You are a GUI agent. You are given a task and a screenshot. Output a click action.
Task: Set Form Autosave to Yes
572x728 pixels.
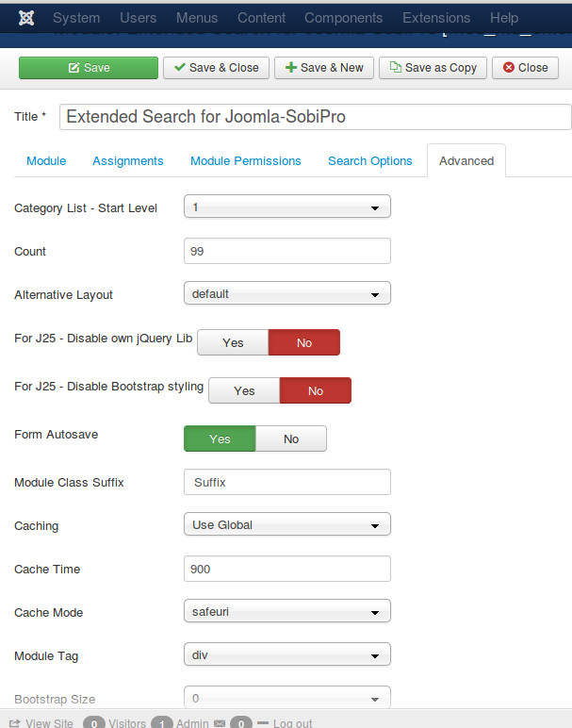pos(220,438)
